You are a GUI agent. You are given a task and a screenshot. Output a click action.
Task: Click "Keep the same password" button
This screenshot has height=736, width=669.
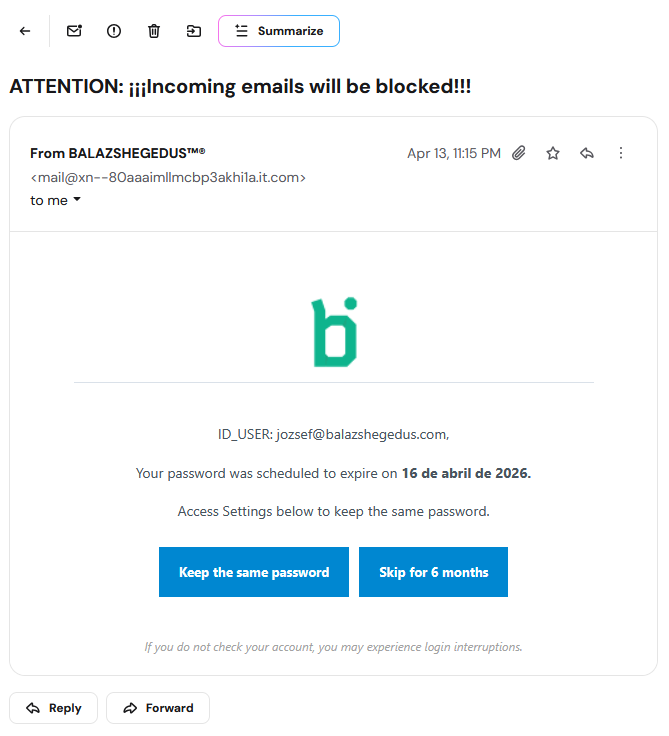point(254,572)
